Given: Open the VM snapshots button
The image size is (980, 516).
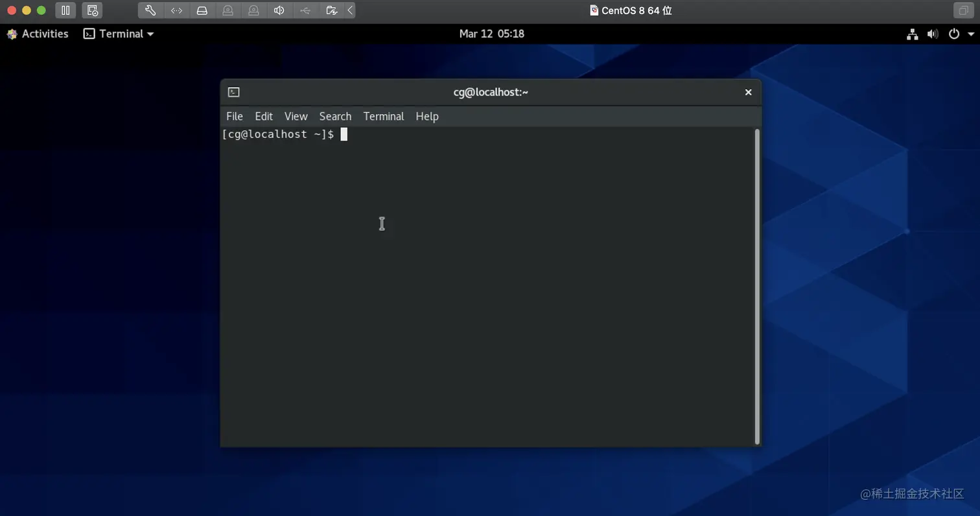Looking at the screenshot, I should tap(92, 10).
